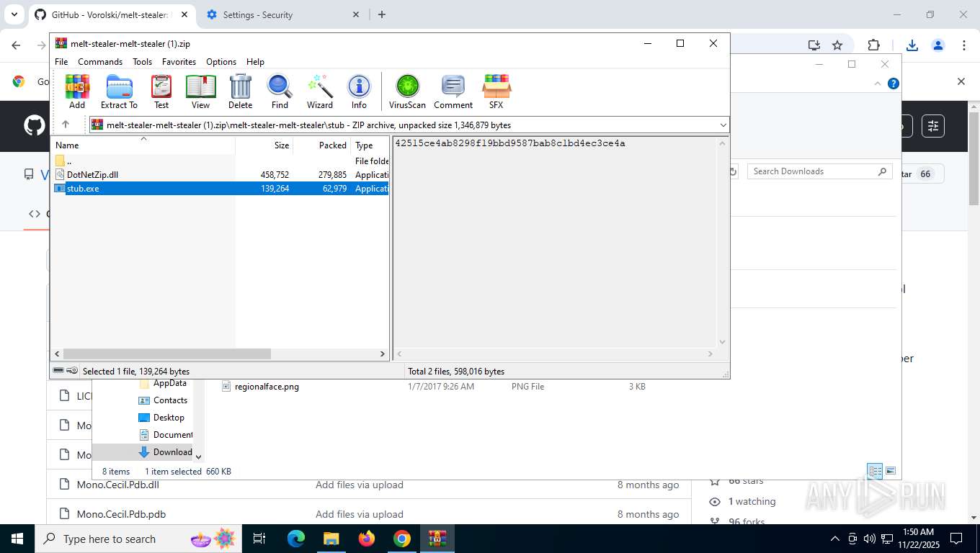
Task: Open a new Chrome tab
Action: [382, 14]
